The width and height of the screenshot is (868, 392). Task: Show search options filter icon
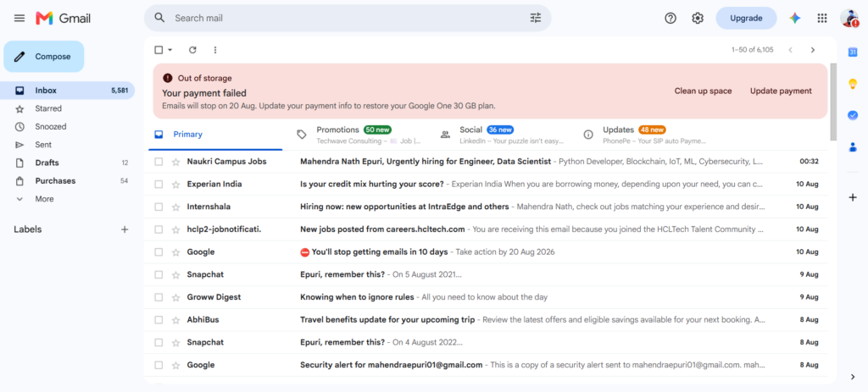(536, 18)
